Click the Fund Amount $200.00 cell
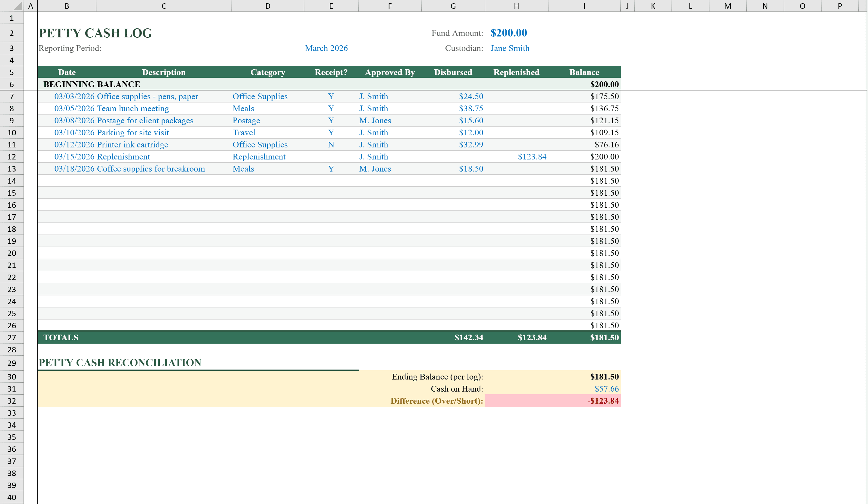 click(x=508, y=33)
